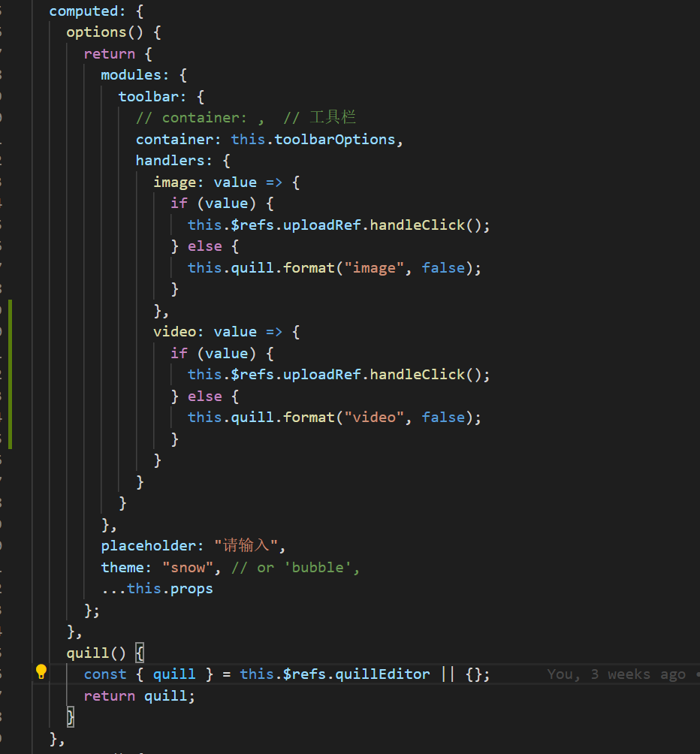Click the // or 'bubble' comment
Image resolution: width=700 pixels, height=754 pixels.
coord(295,568)
